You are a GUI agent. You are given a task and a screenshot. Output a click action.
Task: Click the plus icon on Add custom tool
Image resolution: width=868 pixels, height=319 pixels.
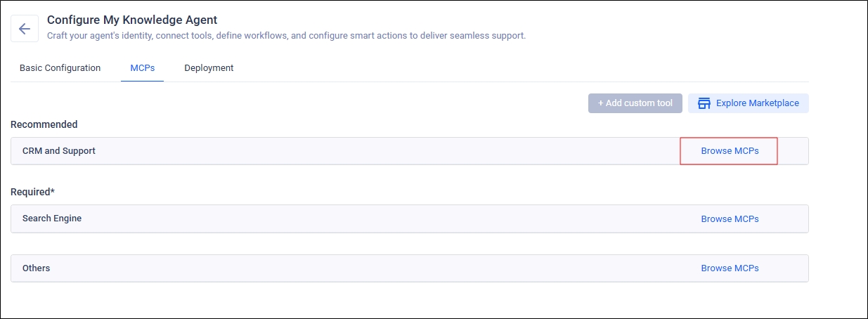coord(601,103)
